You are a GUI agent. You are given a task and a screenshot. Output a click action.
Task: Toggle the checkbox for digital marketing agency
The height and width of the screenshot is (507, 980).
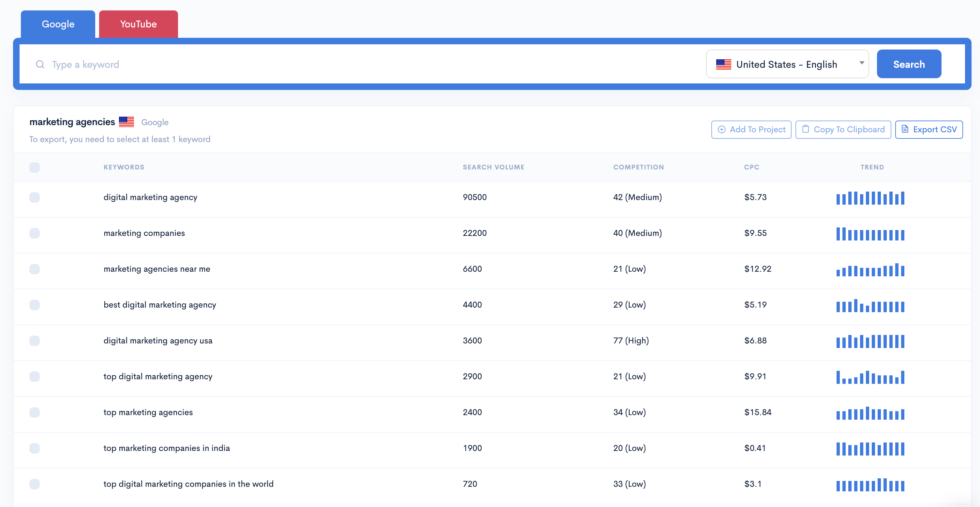click(34, 196)
